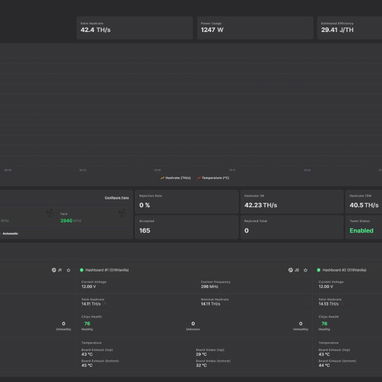Viewport: 382px width, 382px height.
Task: Click Hashboard #1 Temperature section heading
Action: point(92,343)
